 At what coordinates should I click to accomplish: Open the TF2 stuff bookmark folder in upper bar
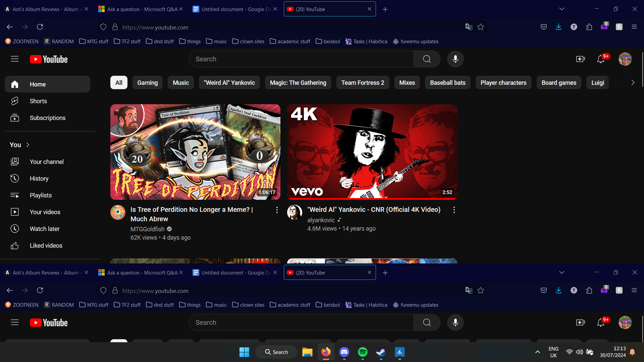coord(127,41)
